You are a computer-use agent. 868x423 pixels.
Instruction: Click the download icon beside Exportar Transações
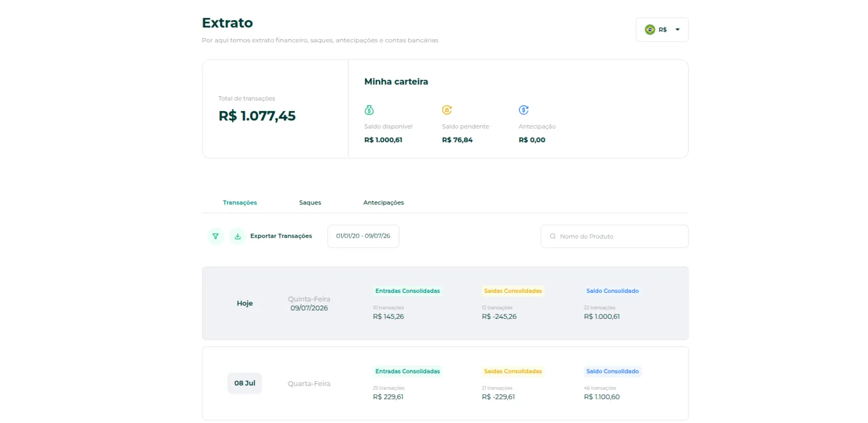coord(238,236)
